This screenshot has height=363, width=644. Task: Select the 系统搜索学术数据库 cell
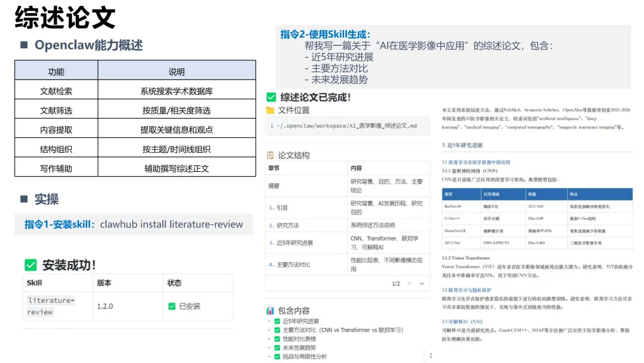coord(177,90)
